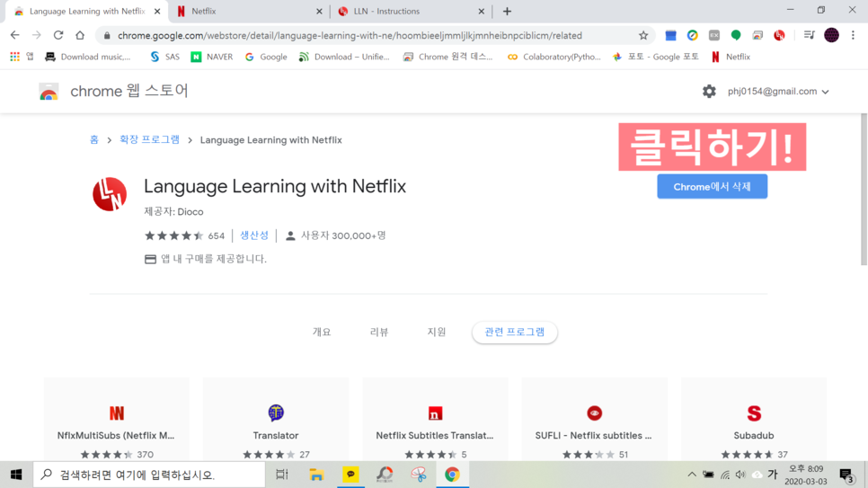
Task: Click Chrome에서 삭제 button
Action: click(712, 187)
